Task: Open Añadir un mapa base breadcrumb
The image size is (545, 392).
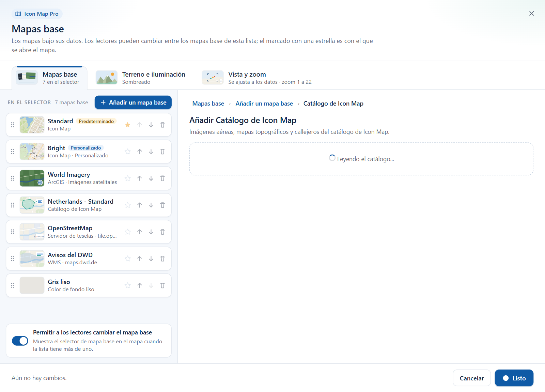Action: (x=264, y=104)
